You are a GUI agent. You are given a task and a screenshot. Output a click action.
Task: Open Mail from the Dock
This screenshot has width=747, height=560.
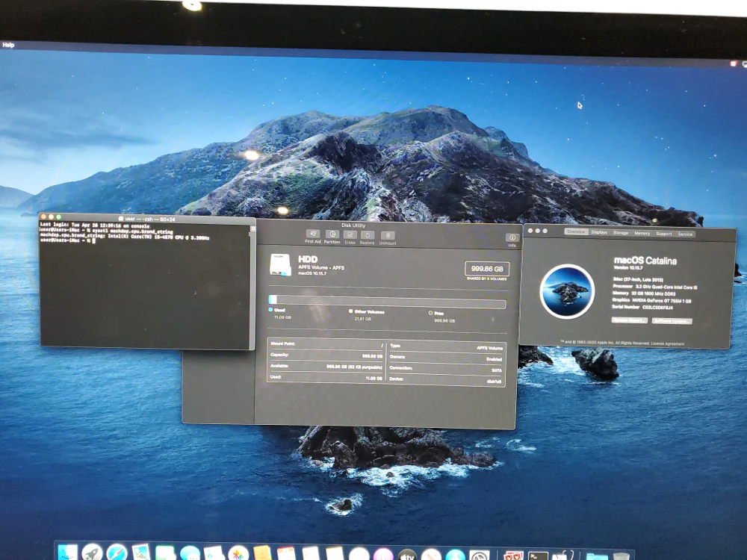pyautogui.click(x=140, y=553)
